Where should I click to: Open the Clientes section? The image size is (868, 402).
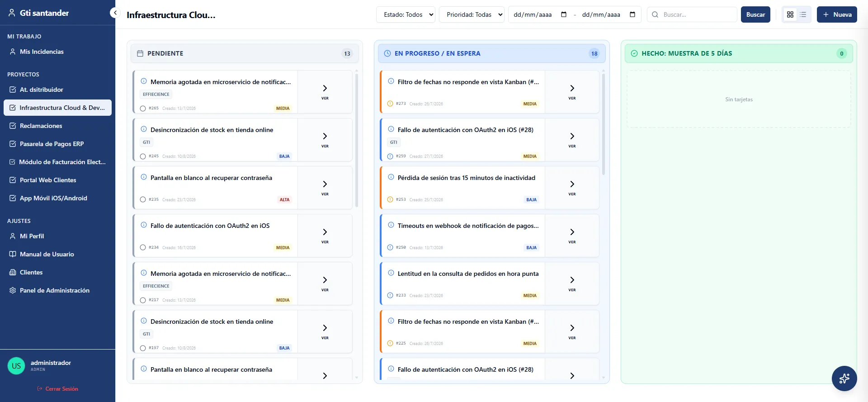[x=57, y=272]
